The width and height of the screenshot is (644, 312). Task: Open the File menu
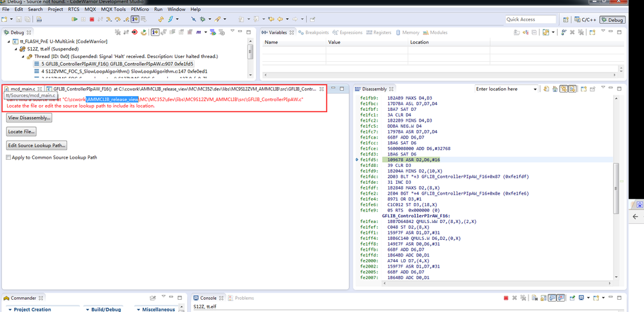pos(6,9)
